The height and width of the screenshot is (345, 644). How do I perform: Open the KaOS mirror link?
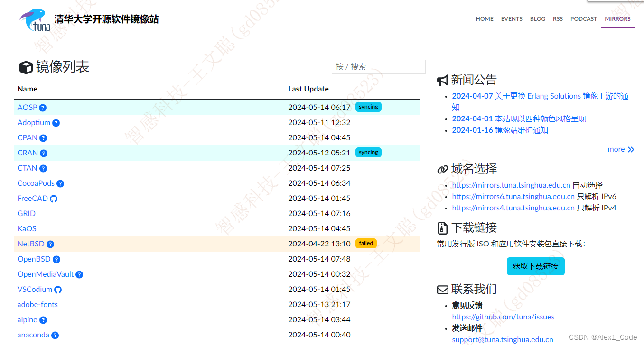[27, 229]
